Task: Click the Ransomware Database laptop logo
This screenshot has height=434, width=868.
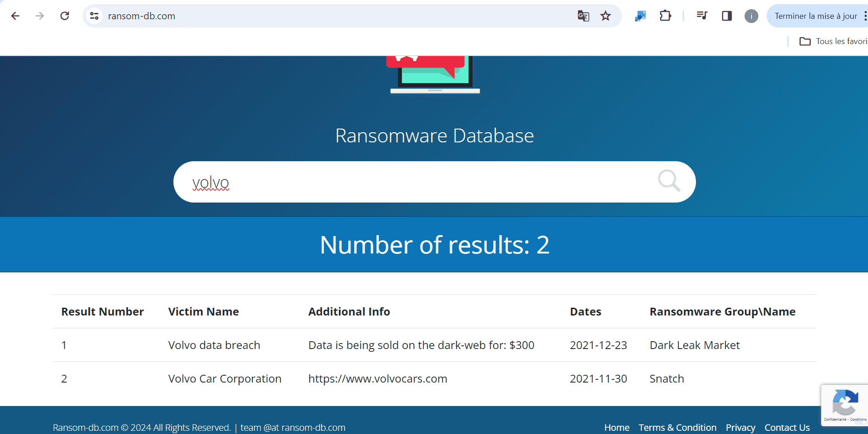Action: pyautogui.click(x=435, y=75)
